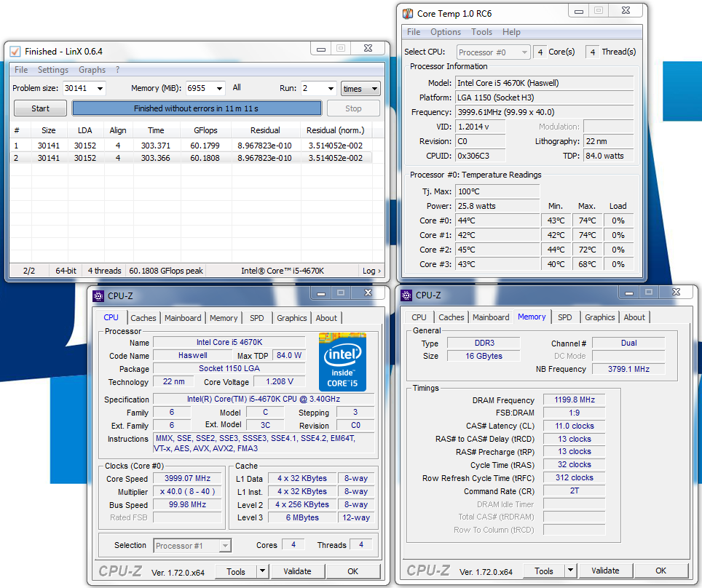Open the Problem size dropdown

(x=99, y=88)
